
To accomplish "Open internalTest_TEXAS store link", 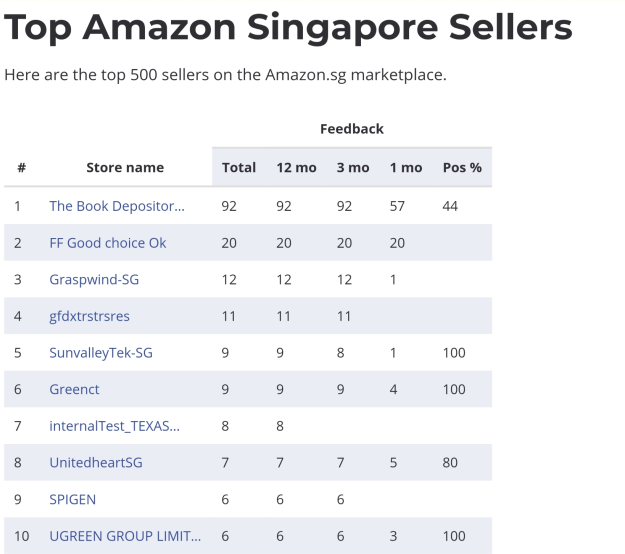I will click(x=114, y=426).
